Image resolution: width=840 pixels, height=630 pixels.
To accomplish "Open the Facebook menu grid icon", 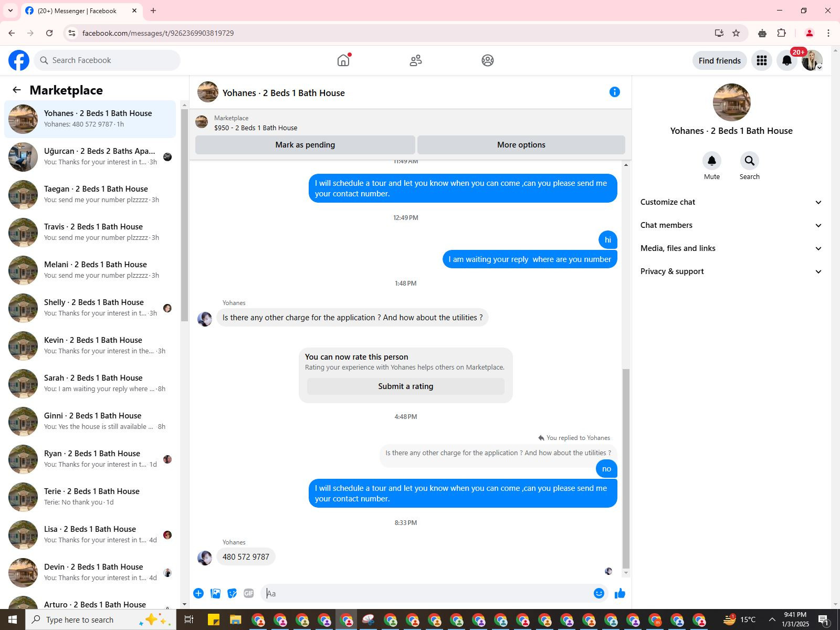I will click(x=762, y=60).
